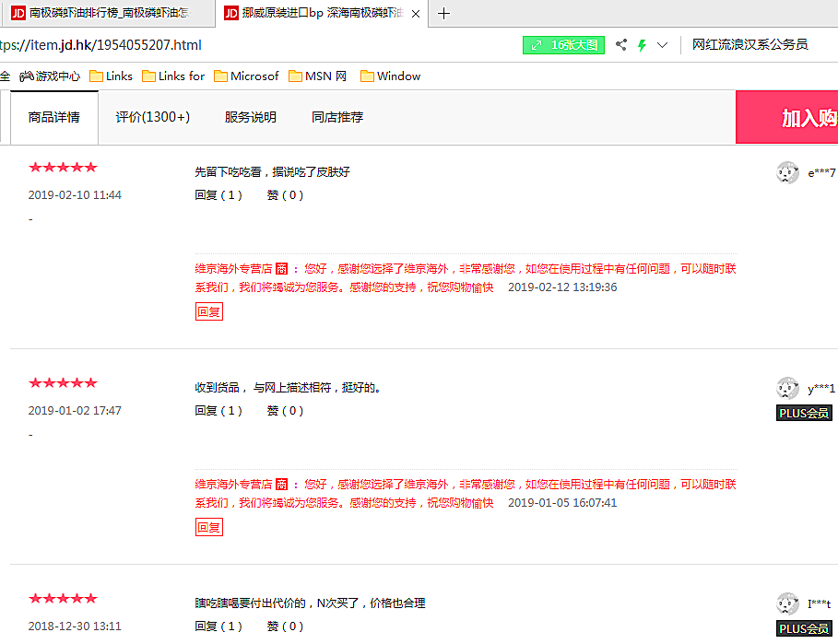Switch to the 南极磷虾油排行榜 tab
Screen dimensions: 838x644
pyautogui.click(x=106, y=14)
